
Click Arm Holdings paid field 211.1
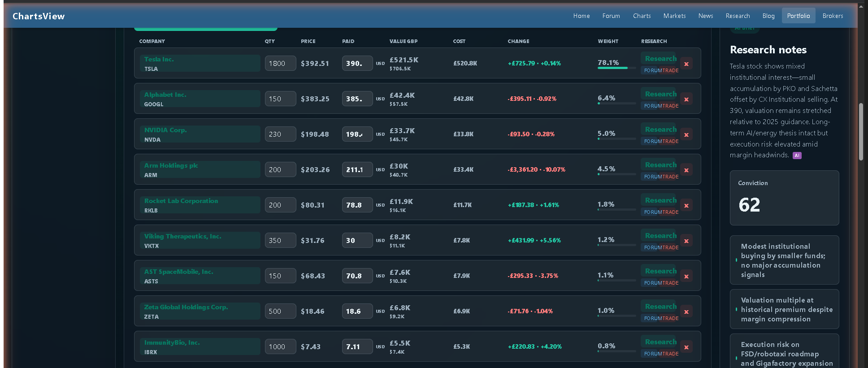357,169
